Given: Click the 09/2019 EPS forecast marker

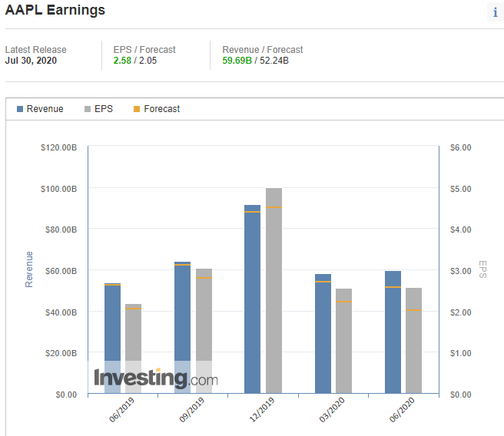Looking at the screenshot, I should (x=204, y=278).
